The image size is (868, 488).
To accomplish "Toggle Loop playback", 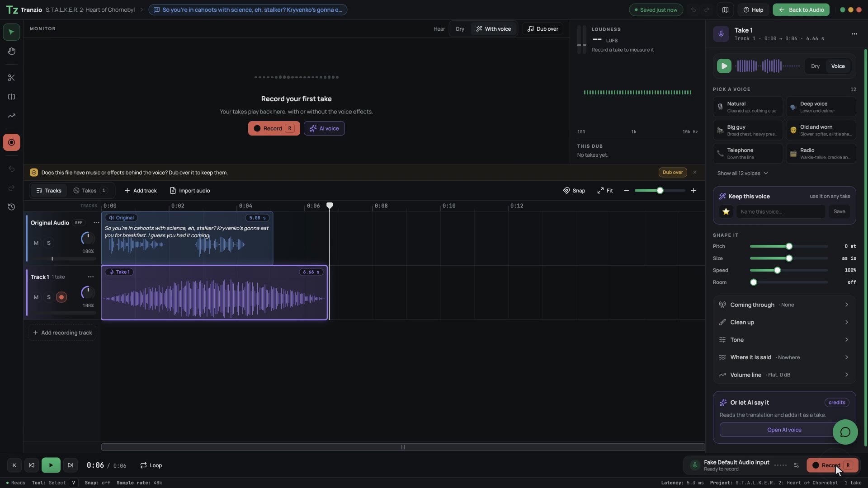I will pos(151,465).
